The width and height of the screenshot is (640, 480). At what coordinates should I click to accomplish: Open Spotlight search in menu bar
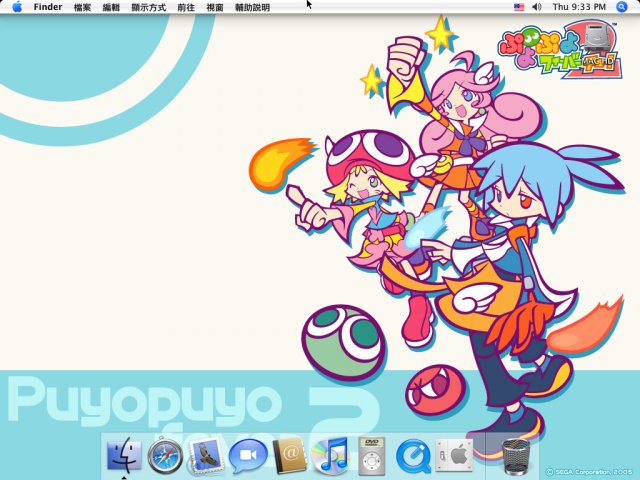pyautogui.click(x=621, y=7)
